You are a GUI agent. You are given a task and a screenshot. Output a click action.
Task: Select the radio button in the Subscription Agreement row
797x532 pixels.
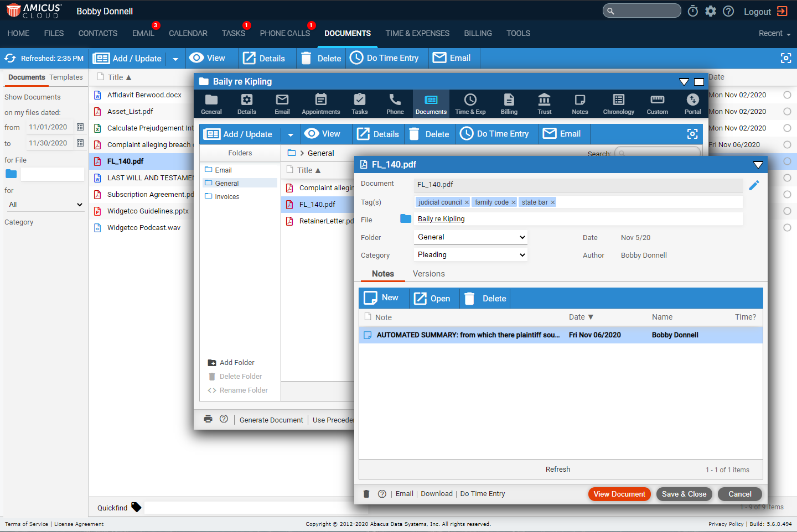(787, 195)
